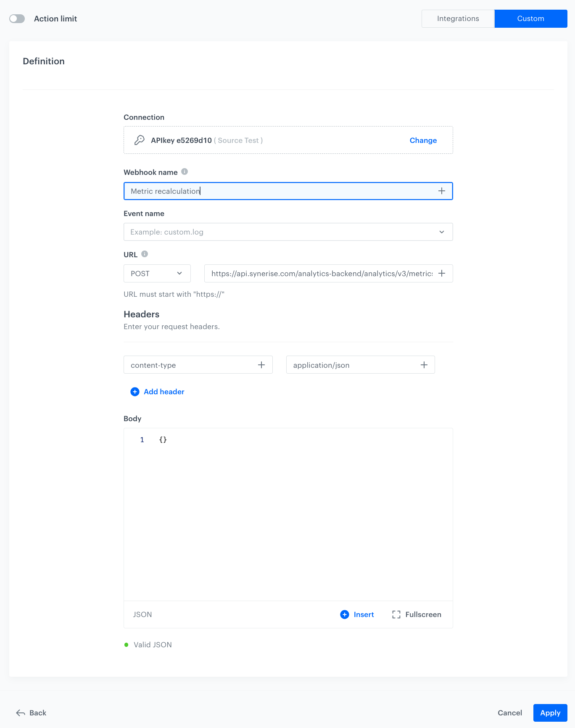Click the Change connection link

423,140
